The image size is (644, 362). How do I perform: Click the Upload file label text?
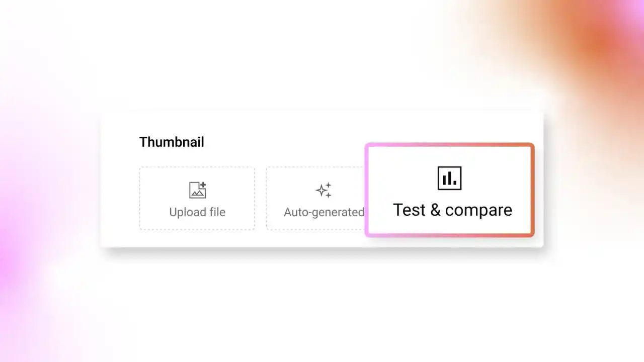(197, 212)
